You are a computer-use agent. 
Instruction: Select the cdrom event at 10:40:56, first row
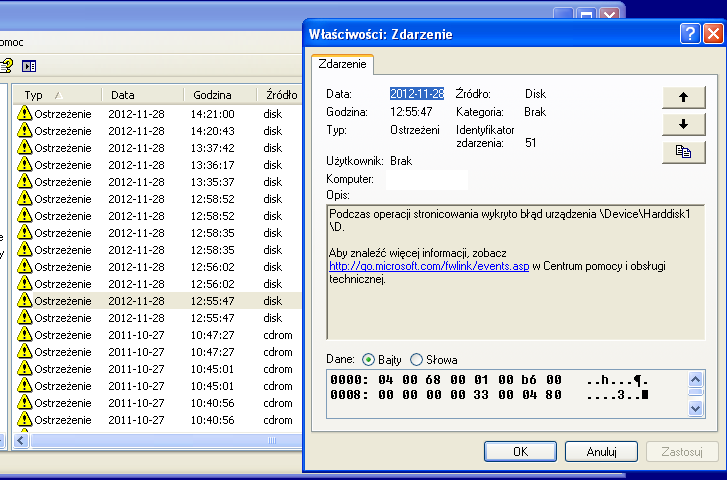tap(158, 403)
